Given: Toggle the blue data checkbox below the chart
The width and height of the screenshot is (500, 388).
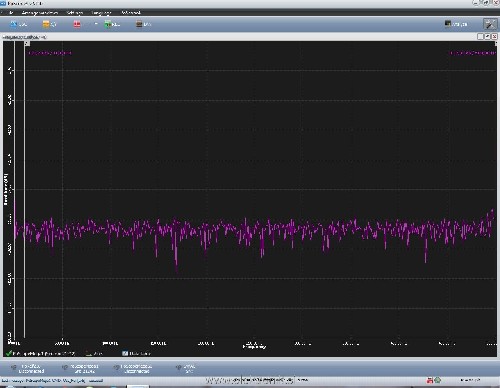Looking at the screenshot, I should click(x=125, y=353).
